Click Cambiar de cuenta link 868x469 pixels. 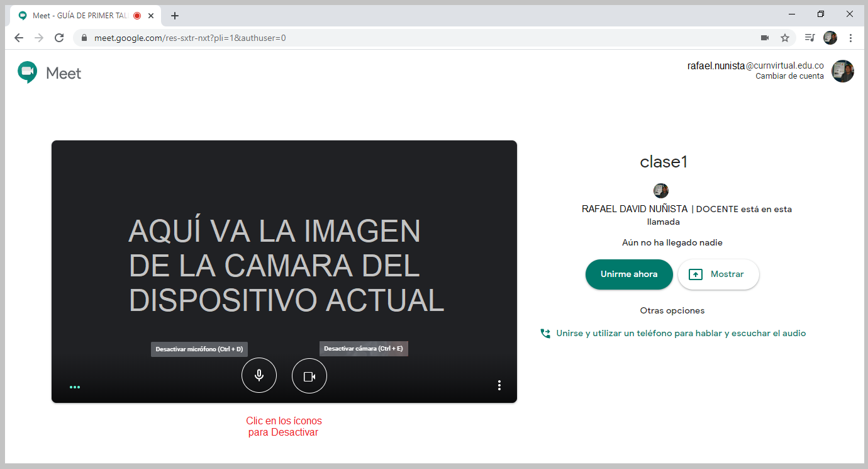[789, 76]
